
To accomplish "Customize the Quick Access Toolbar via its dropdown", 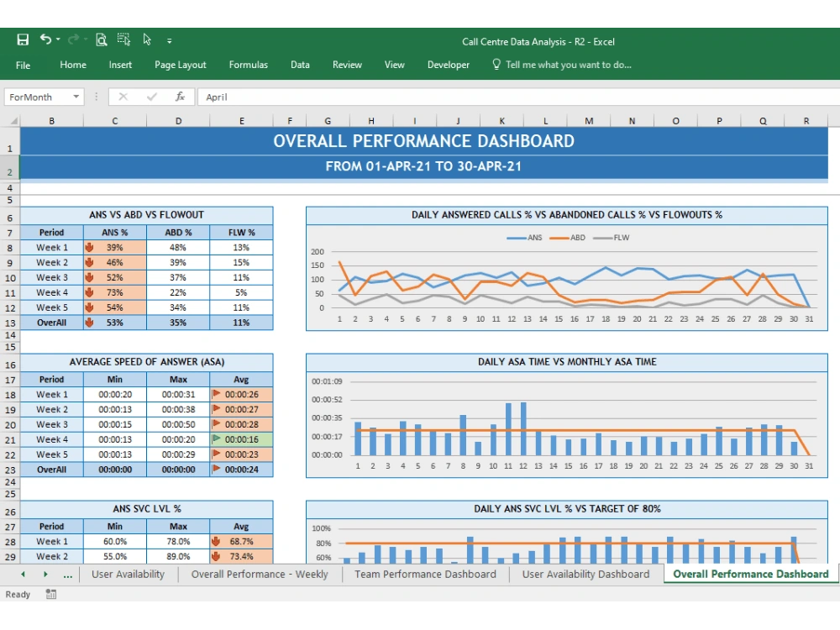I will click(171, 39).
